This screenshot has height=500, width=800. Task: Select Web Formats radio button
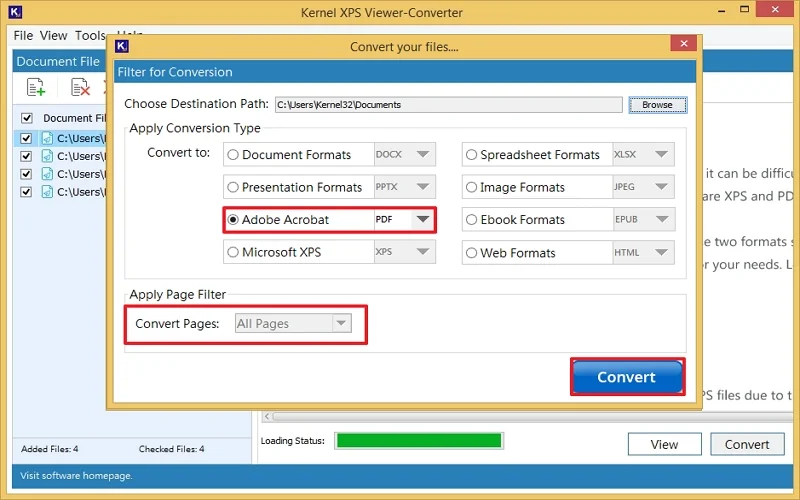coord(471,253)
